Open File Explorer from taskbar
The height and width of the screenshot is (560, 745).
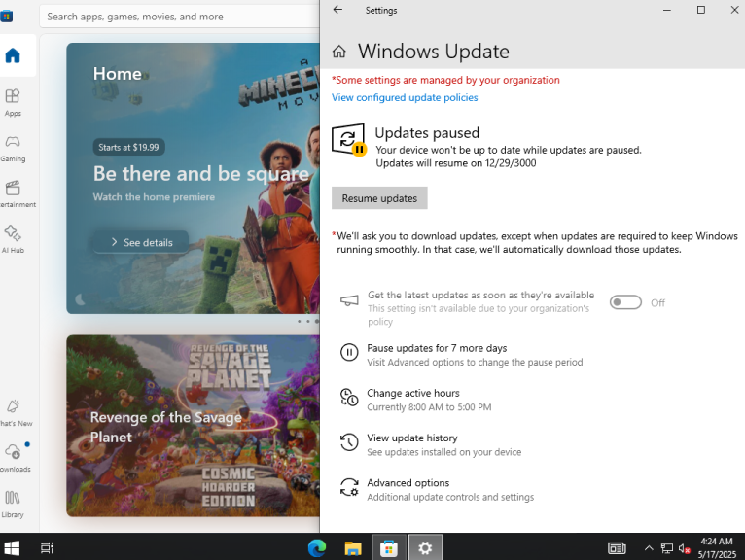(x=353, y=548)
